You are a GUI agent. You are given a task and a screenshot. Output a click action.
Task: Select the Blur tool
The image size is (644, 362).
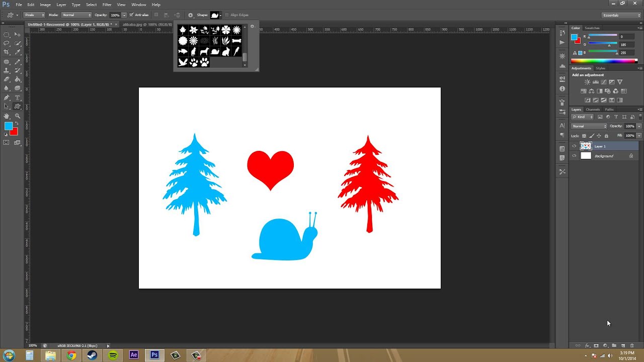[x=7, y=88]
